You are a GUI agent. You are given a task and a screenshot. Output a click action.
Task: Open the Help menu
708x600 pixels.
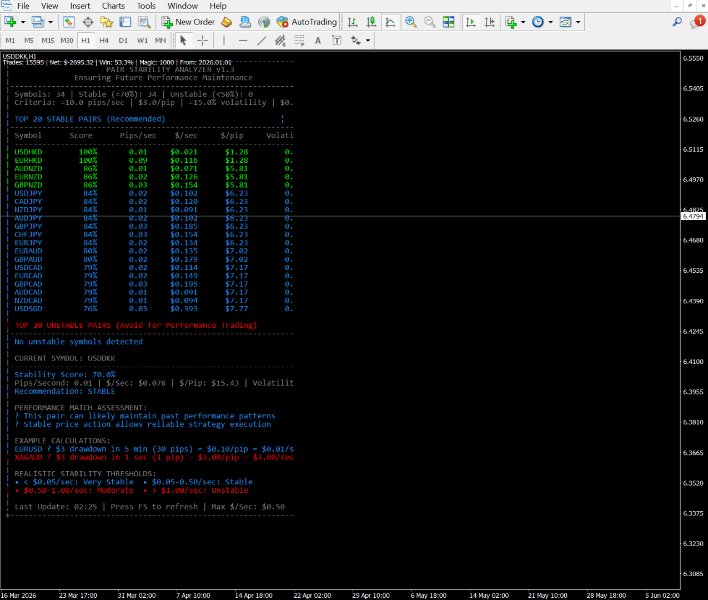(x=218, y=6)
